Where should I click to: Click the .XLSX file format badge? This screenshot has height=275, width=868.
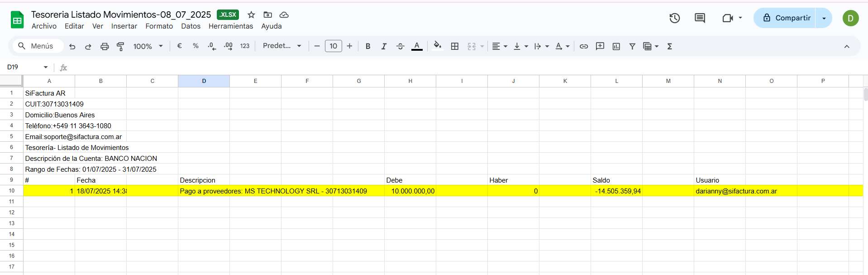click(228, 14)
